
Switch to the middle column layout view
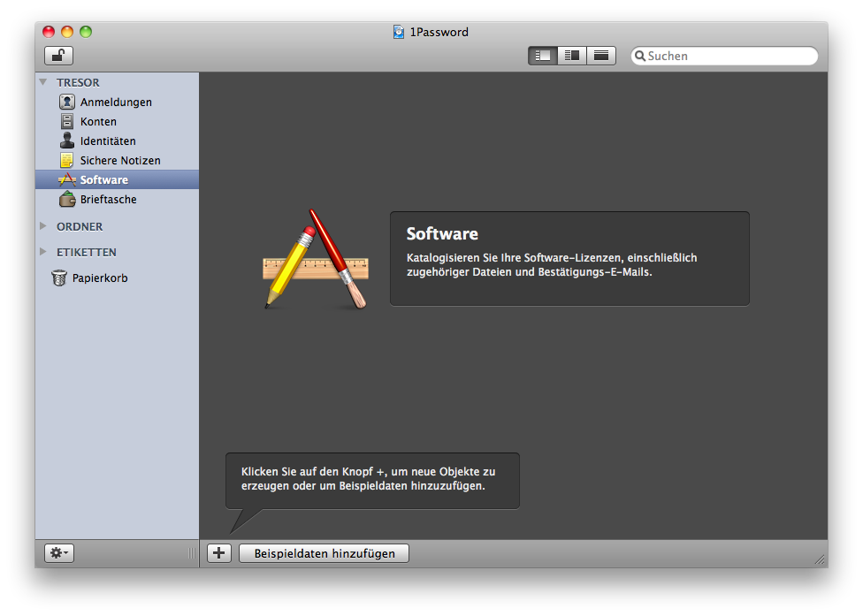coord(572,56)
